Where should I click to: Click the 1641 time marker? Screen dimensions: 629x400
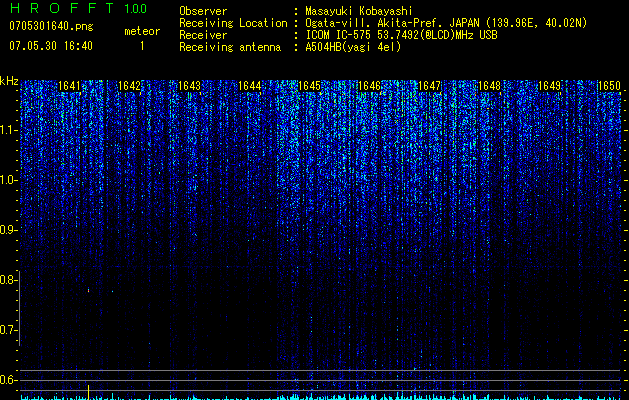click(x=69, y=86)
